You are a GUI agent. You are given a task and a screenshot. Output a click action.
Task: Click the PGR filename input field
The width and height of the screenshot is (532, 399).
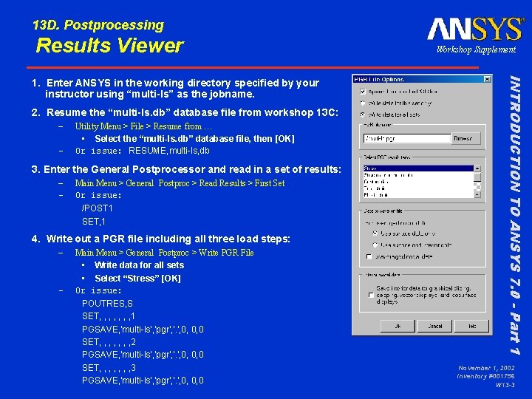[407, 138]
